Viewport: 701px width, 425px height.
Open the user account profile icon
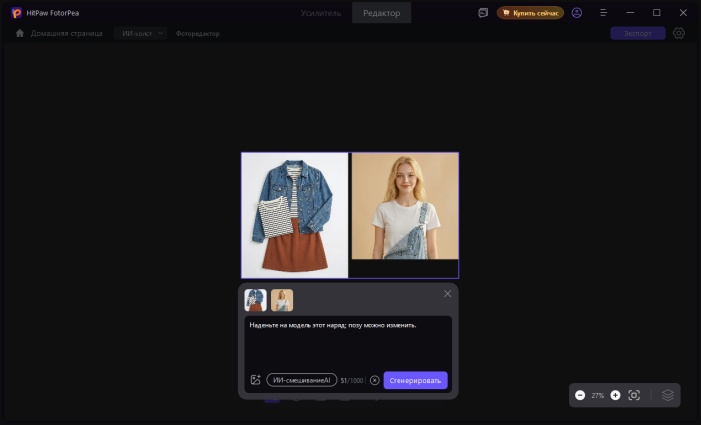[x=577, y=13]
